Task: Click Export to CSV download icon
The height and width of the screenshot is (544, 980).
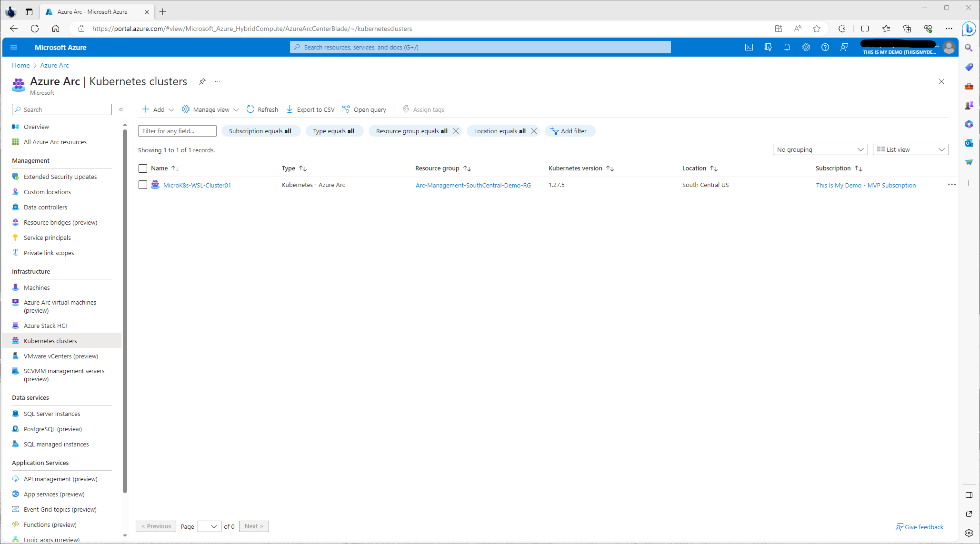Action: click(x=290, y=109)
